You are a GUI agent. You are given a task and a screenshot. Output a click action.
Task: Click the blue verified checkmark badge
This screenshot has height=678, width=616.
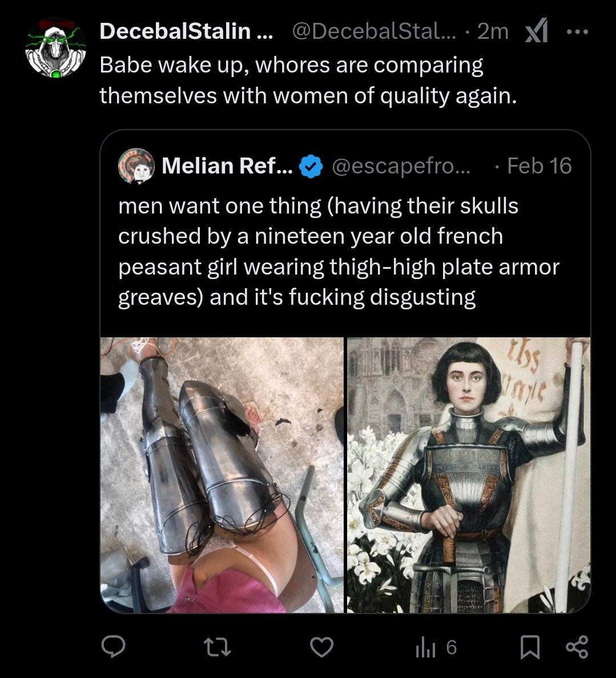pos(311,166)
